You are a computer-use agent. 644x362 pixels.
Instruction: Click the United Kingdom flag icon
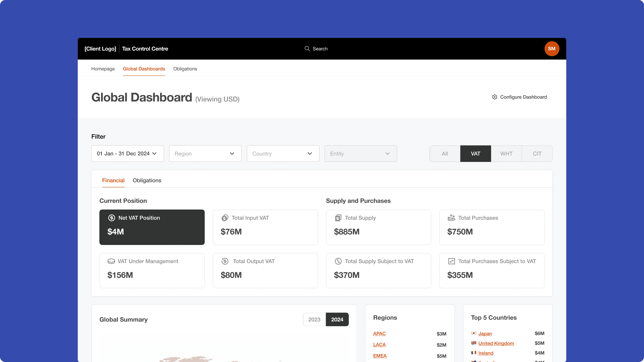pos(474,343)
